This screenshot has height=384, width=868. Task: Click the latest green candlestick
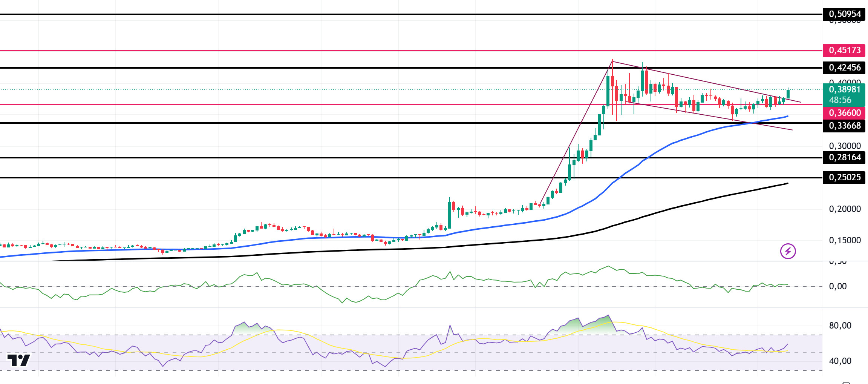tap(788, 94)
